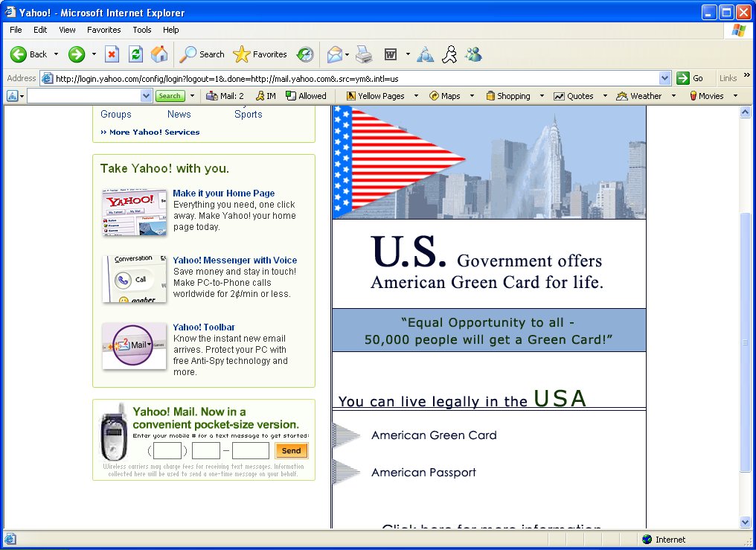Click the mobile area code input field
Image resolution: width=756 pixels, height=550 pixels.
[167, 451]
